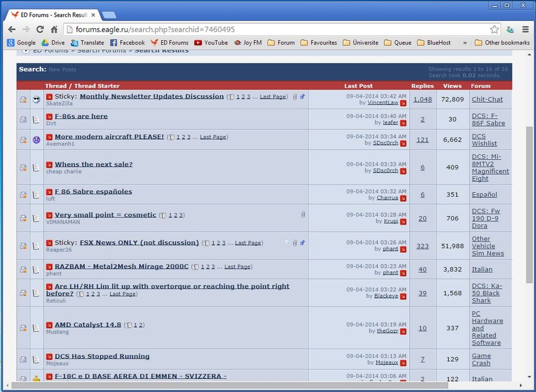The height and width of the screenshot is (392, 536).
Task: Open the Queue bookmarks folder
Action: tap(398, 42)
